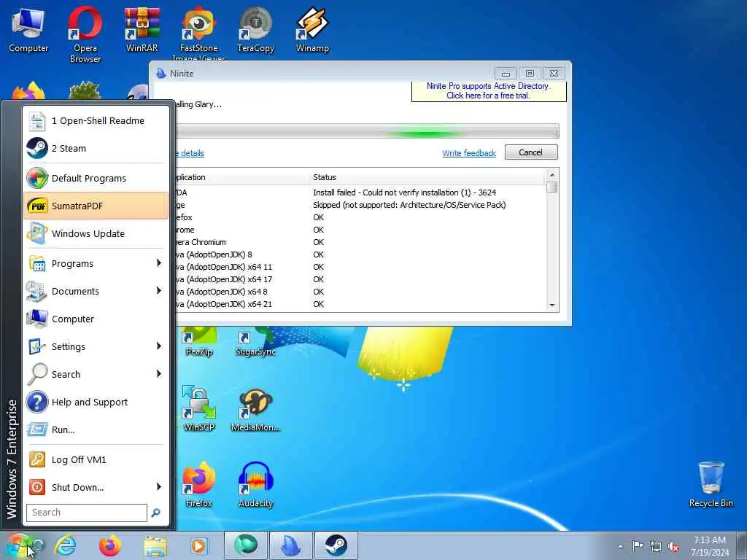Open FastStone Image Viewer shortcut
747x560 pixels.
tap(198, 34)
